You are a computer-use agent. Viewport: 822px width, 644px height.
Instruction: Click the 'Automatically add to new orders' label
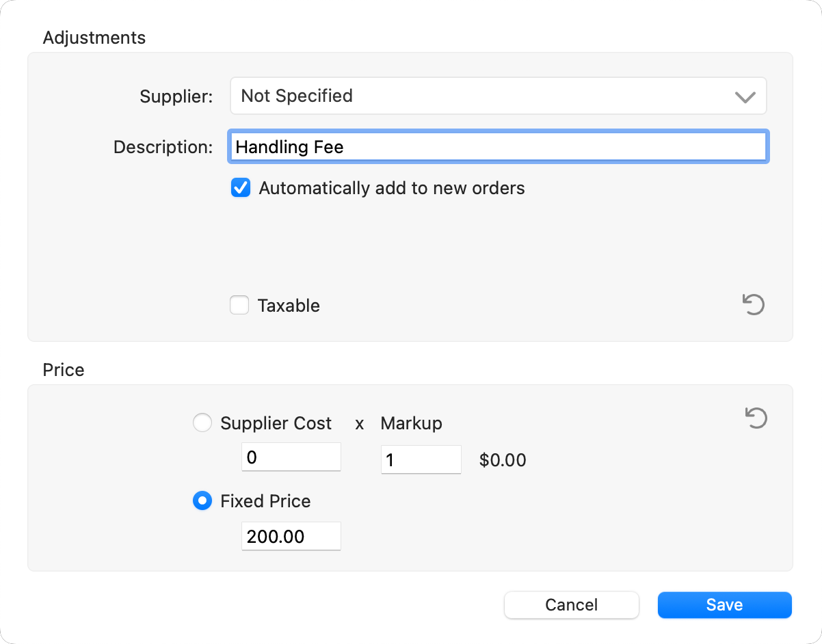pyautogui.click(x=392, y=188)
